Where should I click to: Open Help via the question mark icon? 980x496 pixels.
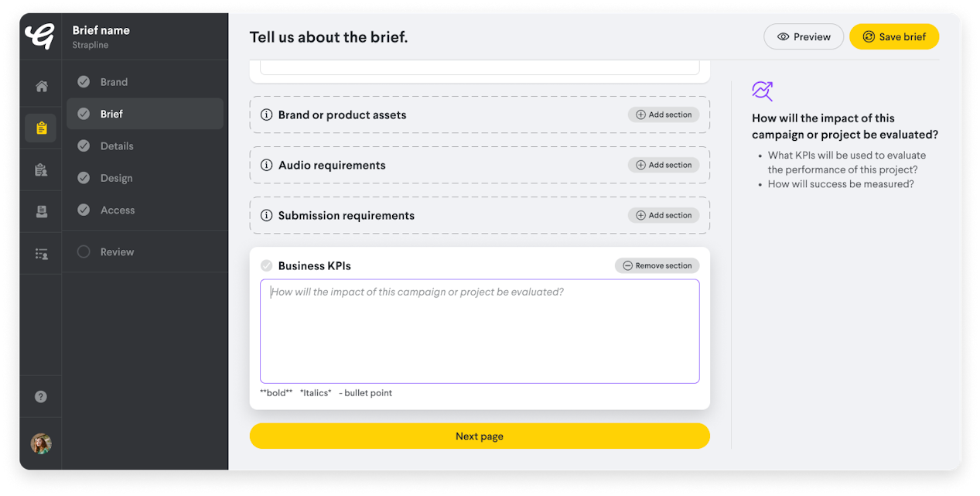click(40, 396)
